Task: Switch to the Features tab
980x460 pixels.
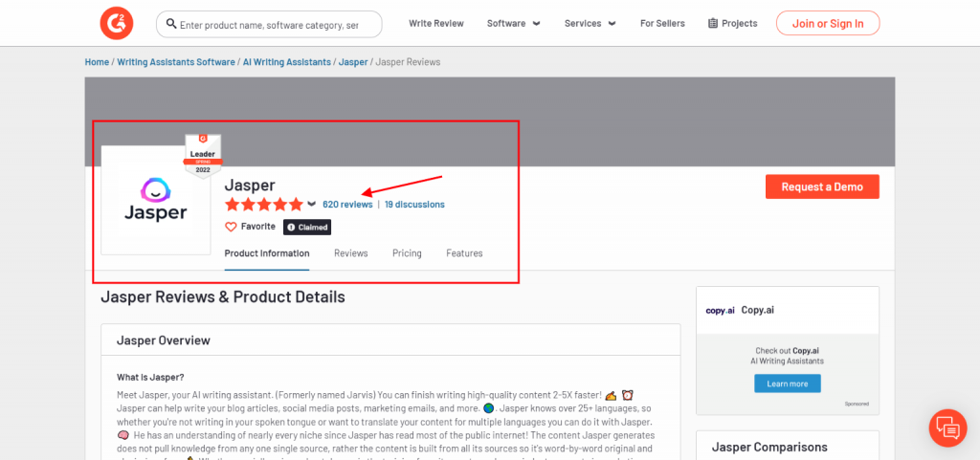Action: click(464, 253)
